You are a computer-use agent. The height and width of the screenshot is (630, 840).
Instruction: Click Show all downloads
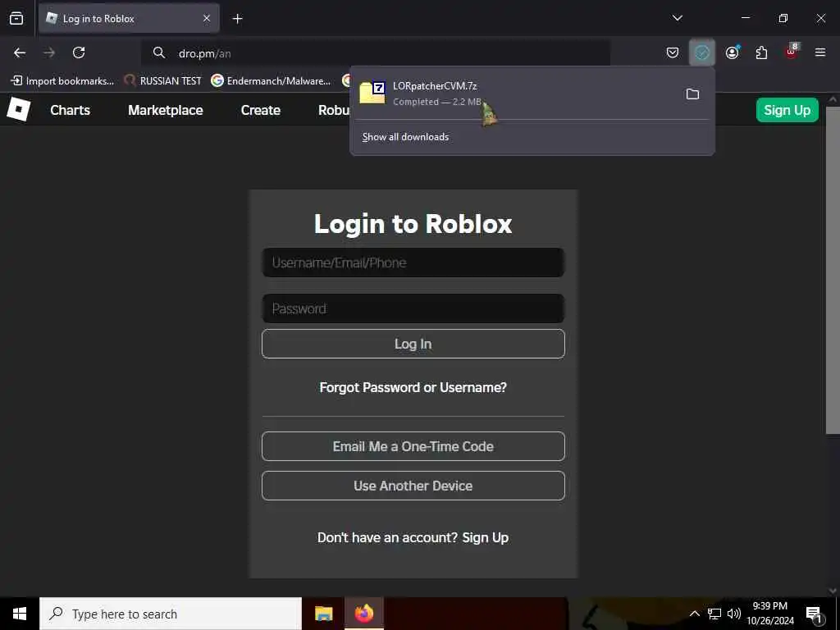[405, 137]
